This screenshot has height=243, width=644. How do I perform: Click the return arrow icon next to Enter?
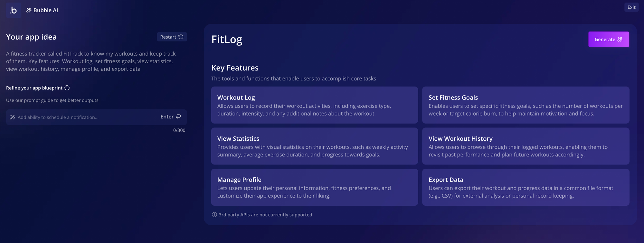(177, 117)
